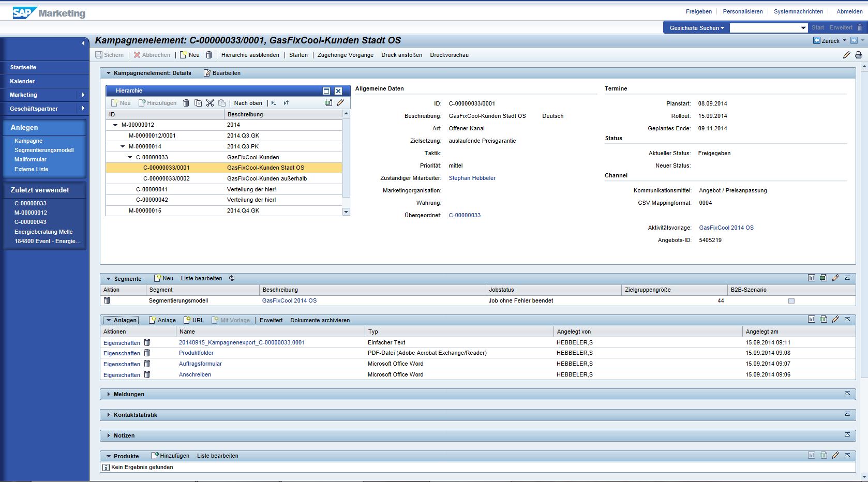This screenshot has width=868, height=482.
Task: Open the Gesicherte Suchen dropdown
Action: (x=696, y=28)
